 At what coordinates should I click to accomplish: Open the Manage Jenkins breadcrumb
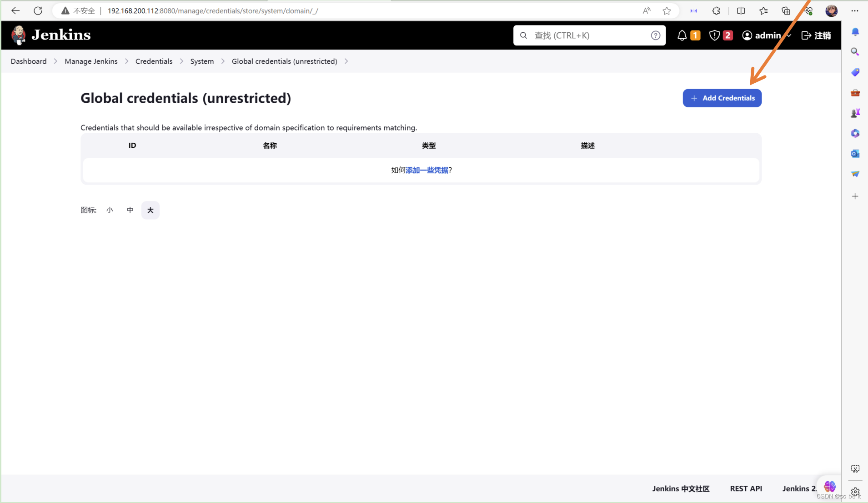point(91,61)
